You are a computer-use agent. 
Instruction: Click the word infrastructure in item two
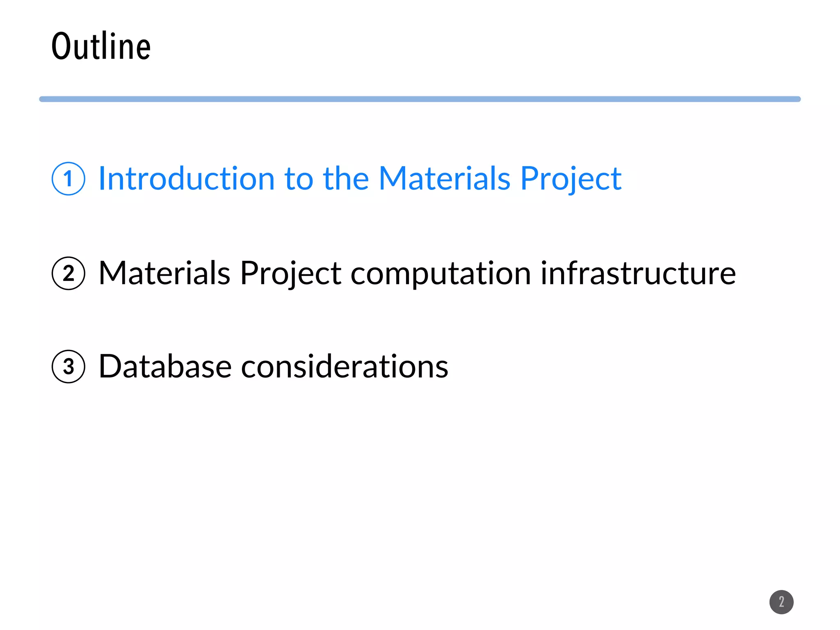pyautogui.click(x=638, y=273)
